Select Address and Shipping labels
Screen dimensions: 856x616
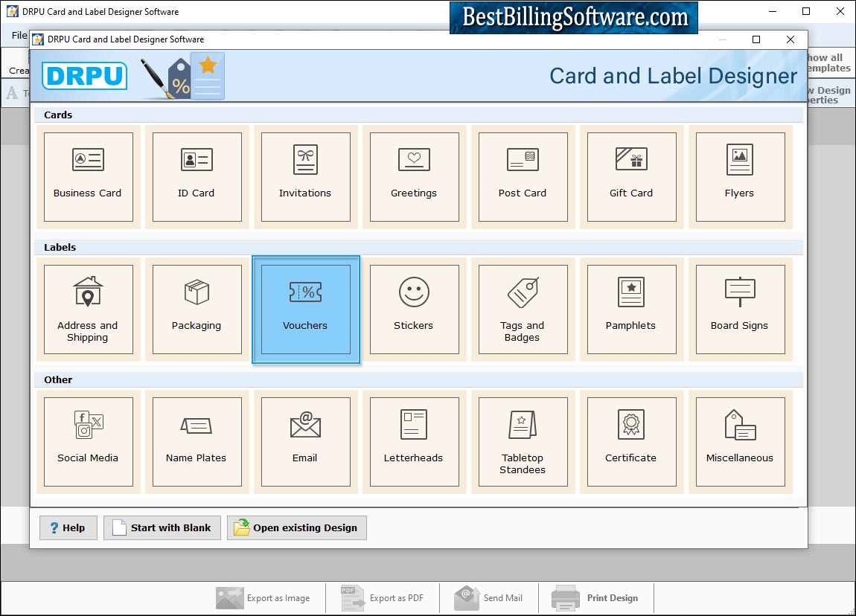[89, 309]
